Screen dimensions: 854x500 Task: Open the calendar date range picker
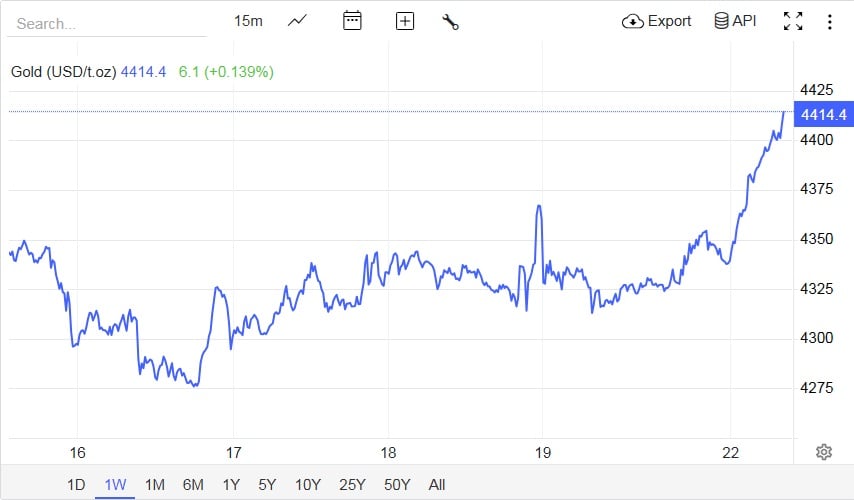click(x=352, y=21)
